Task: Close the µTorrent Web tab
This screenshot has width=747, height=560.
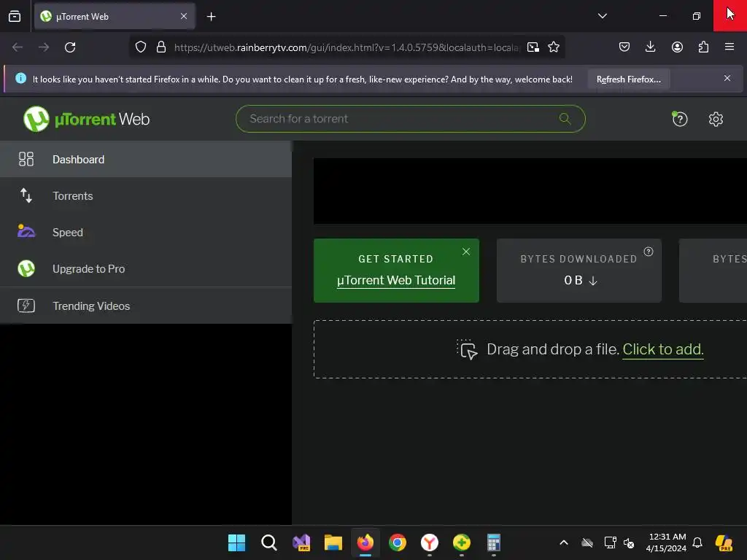Action: click(184, 16)
